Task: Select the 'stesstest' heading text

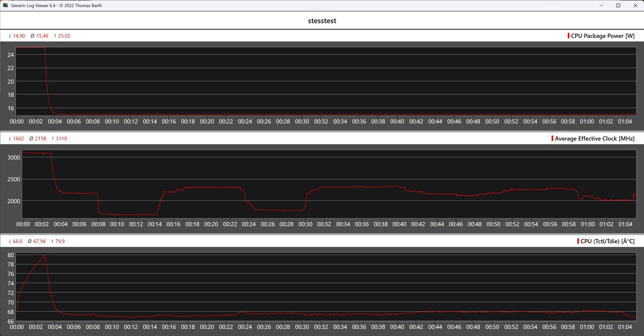Action: coord(322,21)
